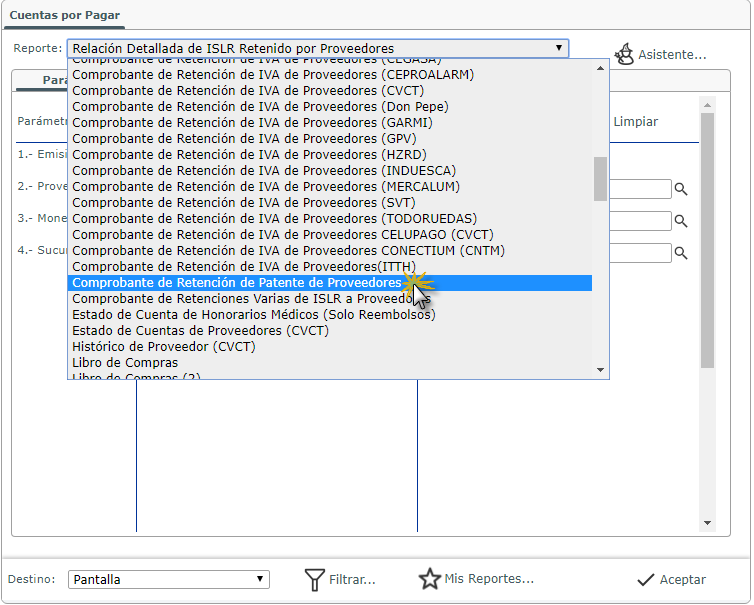Click the Mis Reportes... button label

(x=489, y=579)
